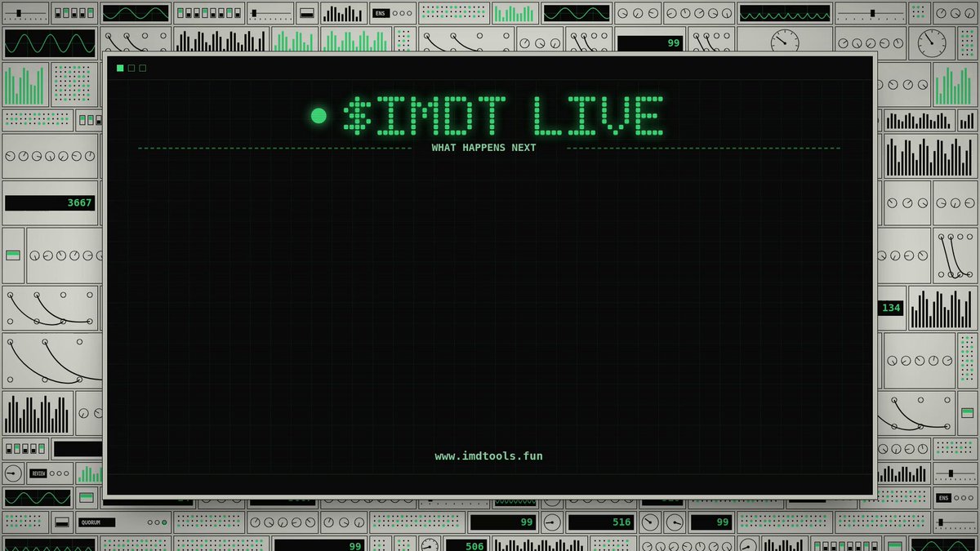
Task: Adjust the top-left horizontal slider
Action: pyautogui.click(x=24, y=13)
